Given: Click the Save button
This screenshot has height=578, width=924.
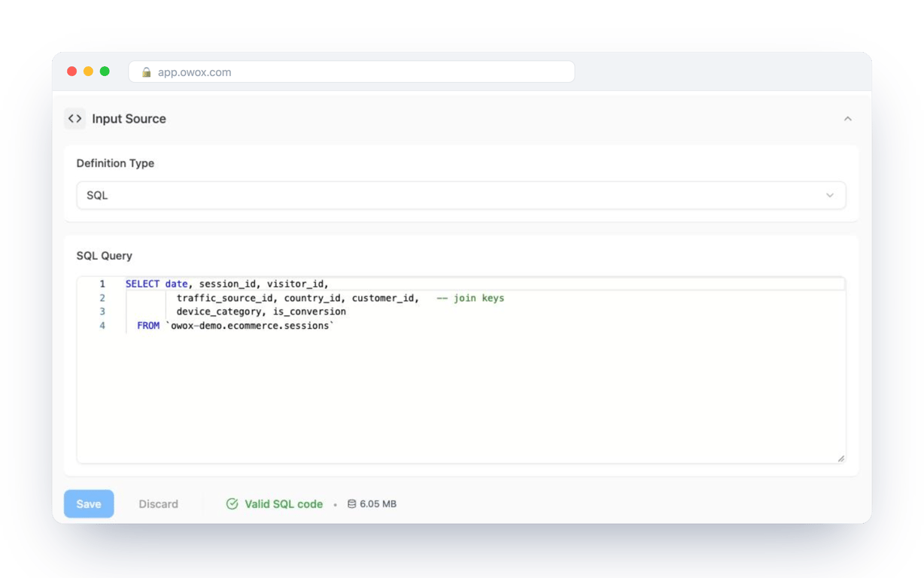Looking at the screenshot, I should [x=89, y=504].
